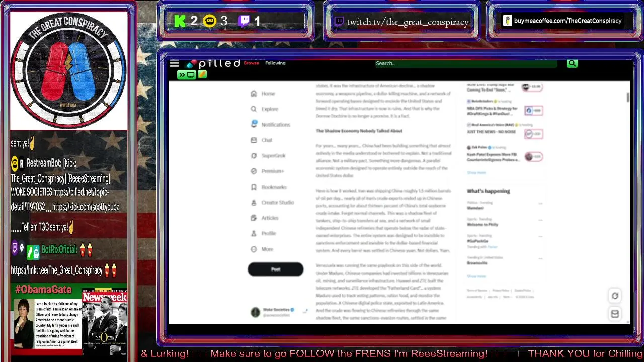Open the hamburger menu beside the pilled logo
This screenshot has width=644, height=362.
(x=174, y=63)
